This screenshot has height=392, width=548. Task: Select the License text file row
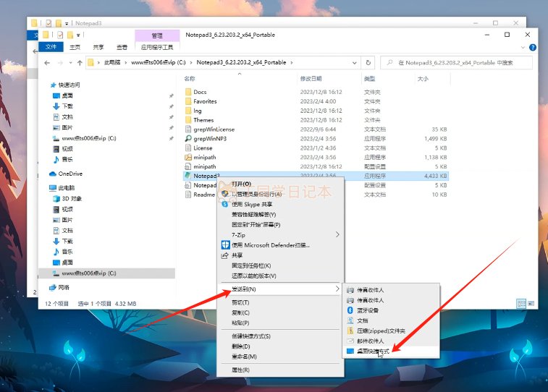point(316,148)
